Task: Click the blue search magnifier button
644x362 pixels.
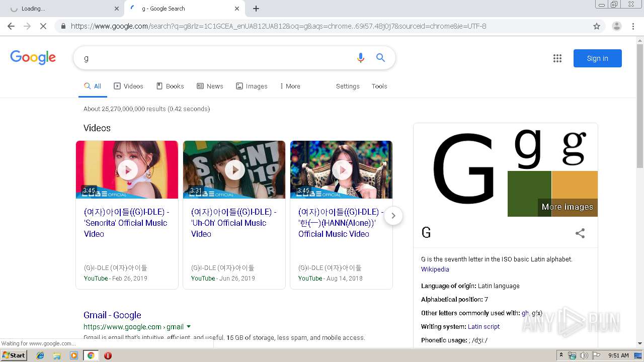Action: click(380, 58)
